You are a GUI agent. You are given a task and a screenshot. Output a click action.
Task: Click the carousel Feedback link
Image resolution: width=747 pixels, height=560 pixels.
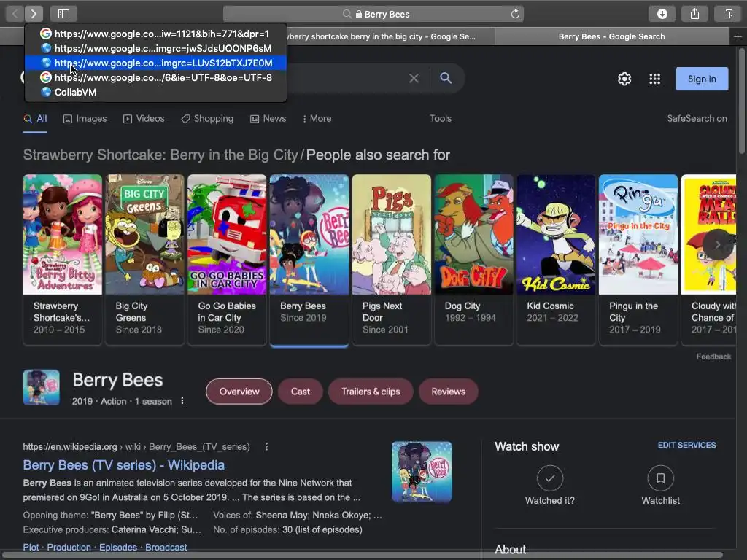coord(713,356)
